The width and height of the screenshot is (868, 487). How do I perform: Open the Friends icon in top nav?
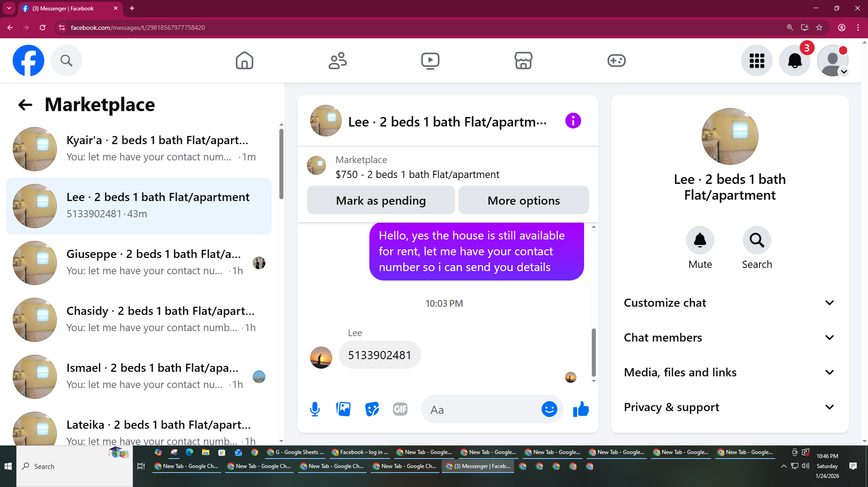point(338,61)
